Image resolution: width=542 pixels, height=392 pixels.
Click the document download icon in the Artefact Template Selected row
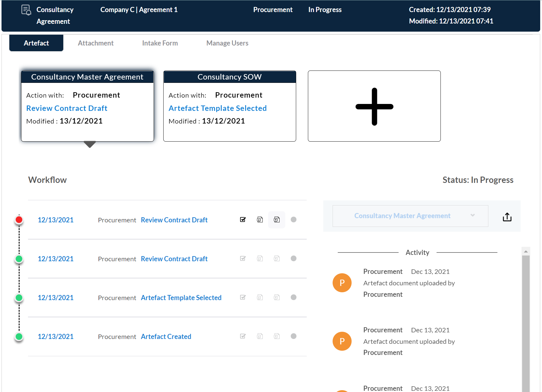coord(259,297)
